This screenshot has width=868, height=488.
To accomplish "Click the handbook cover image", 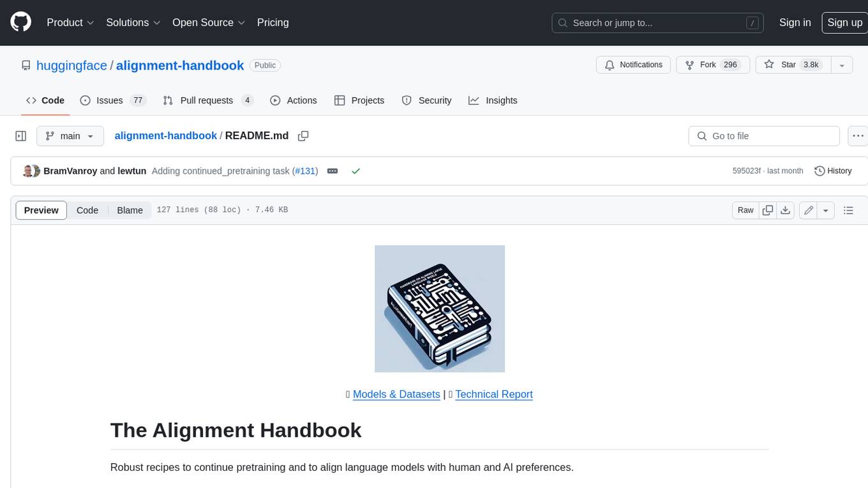I will [440, 309].
